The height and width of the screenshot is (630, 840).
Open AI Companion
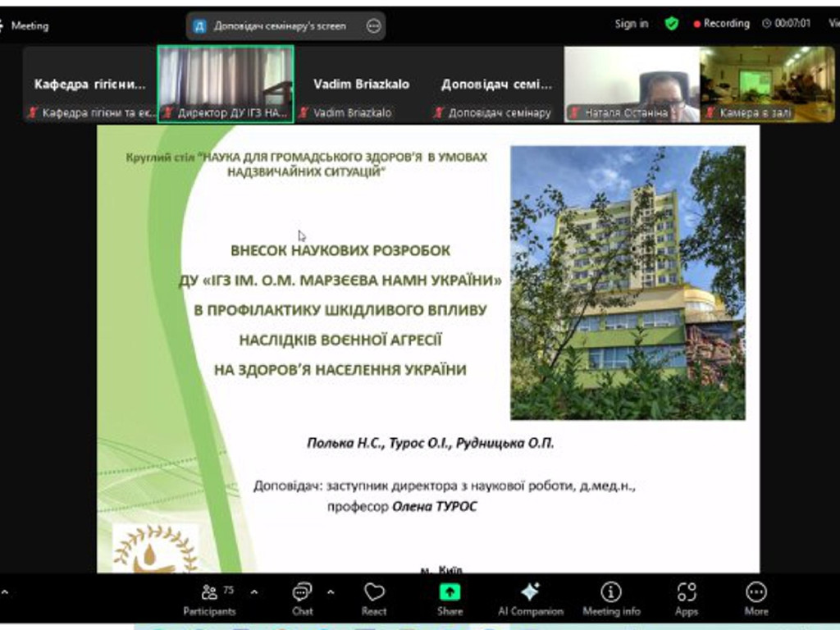tap(531, 600)
